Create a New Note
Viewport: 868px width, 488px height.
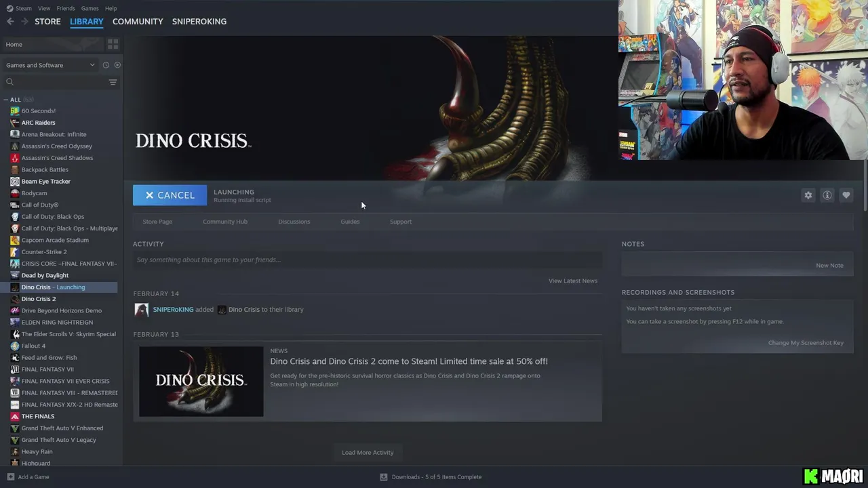829,266
